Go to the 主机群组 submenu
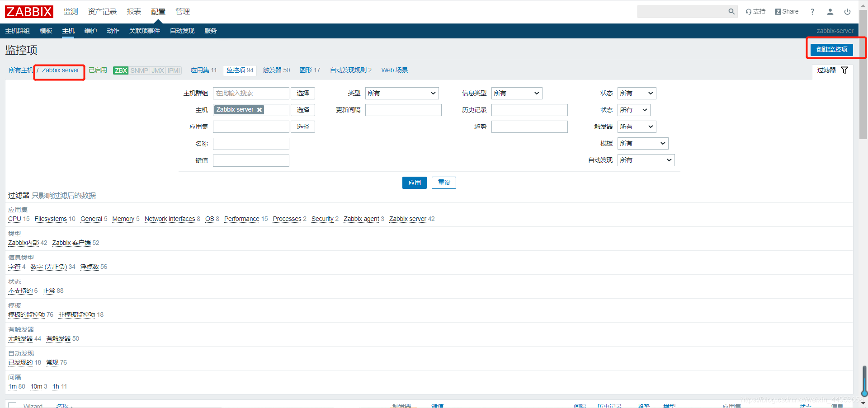The width and height of the screenshot is (868, 408). click(18, 31)
